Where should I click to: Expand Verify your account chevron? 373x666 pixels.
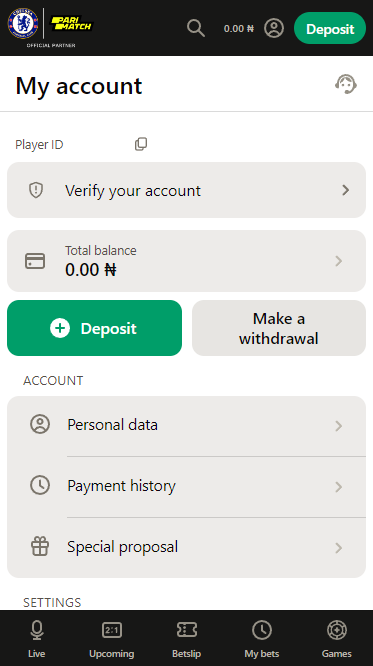[x=346, y=190]
